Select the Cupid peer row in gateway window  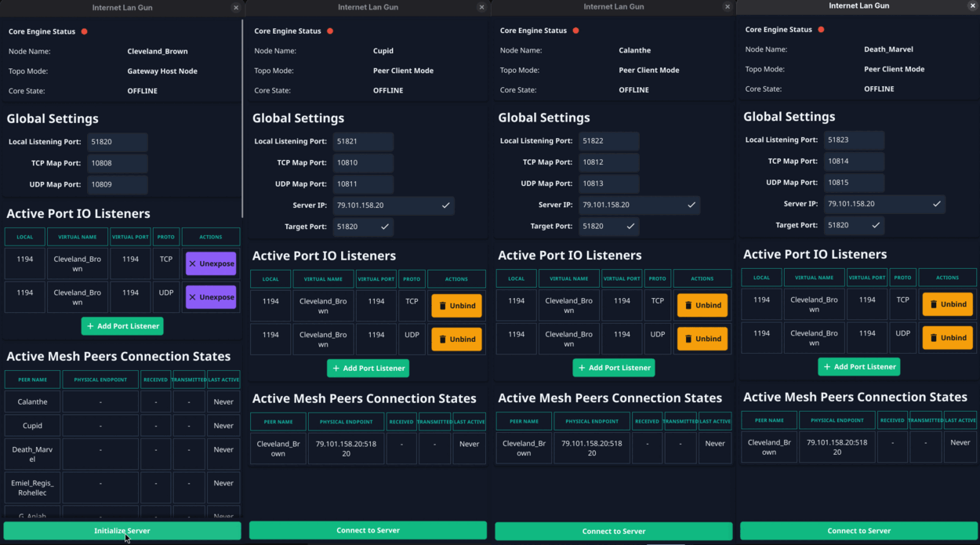click(x=122, y=426)
